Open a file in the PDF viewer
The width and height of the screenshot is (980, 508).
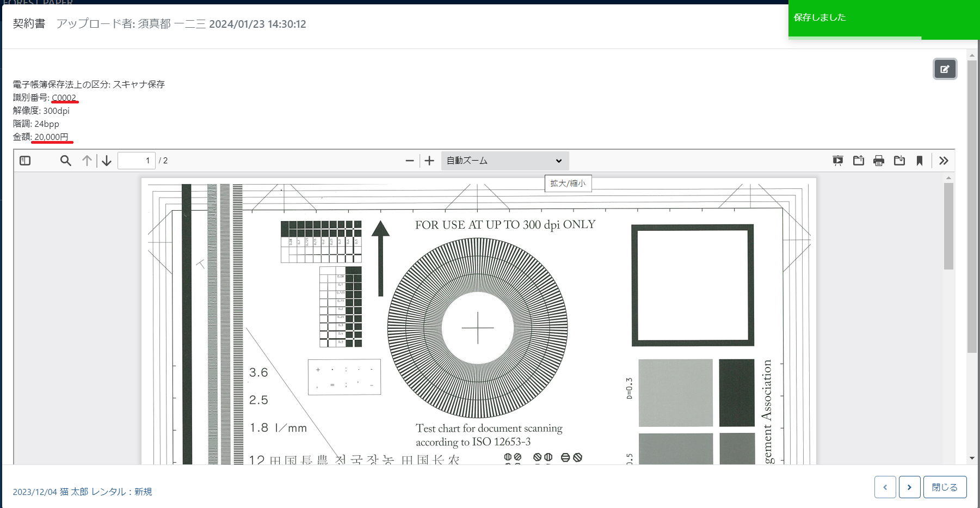point(859,161)
